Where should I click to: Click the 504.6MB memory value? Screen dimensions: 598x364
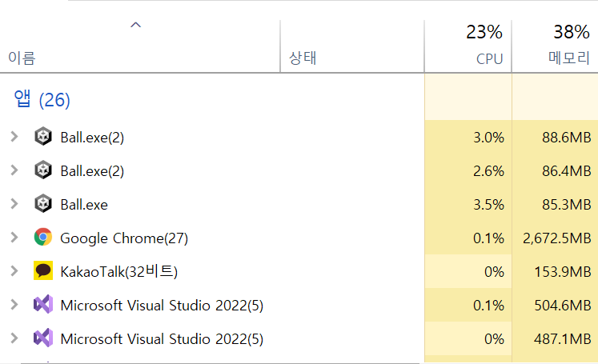pos(563,306)
